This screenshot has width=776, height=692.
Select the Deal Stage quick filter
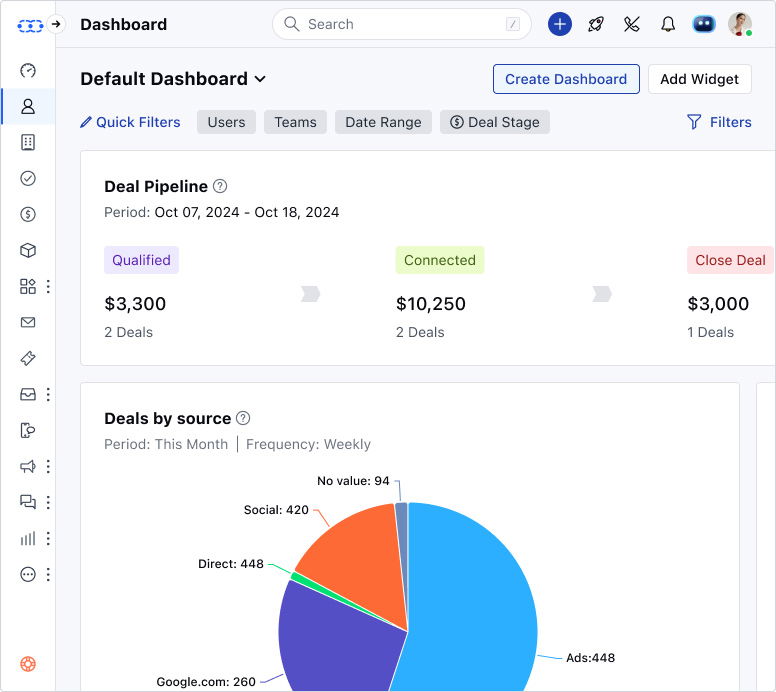click(x=495, y=122)
